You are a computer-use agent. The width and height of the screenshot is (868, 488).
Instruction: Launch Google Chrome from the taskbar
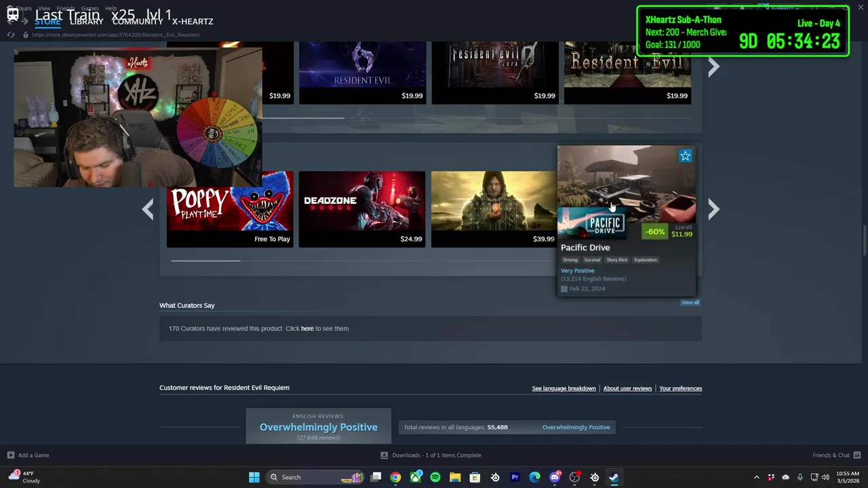[395, 477]
